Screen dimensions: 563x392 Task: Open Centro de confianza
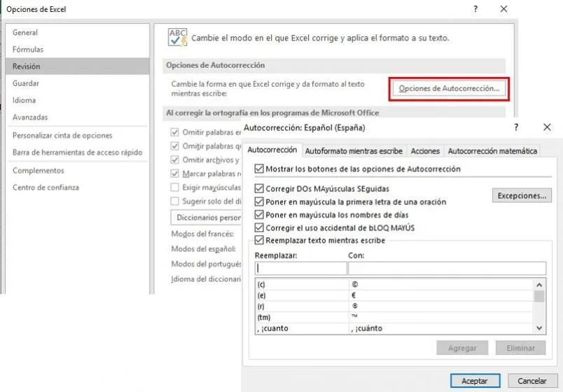pyautogui.click(x=78, y=188)
